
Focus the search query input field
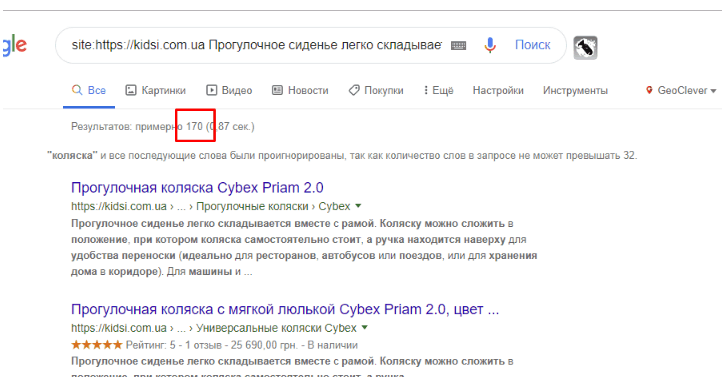[256, 45]
